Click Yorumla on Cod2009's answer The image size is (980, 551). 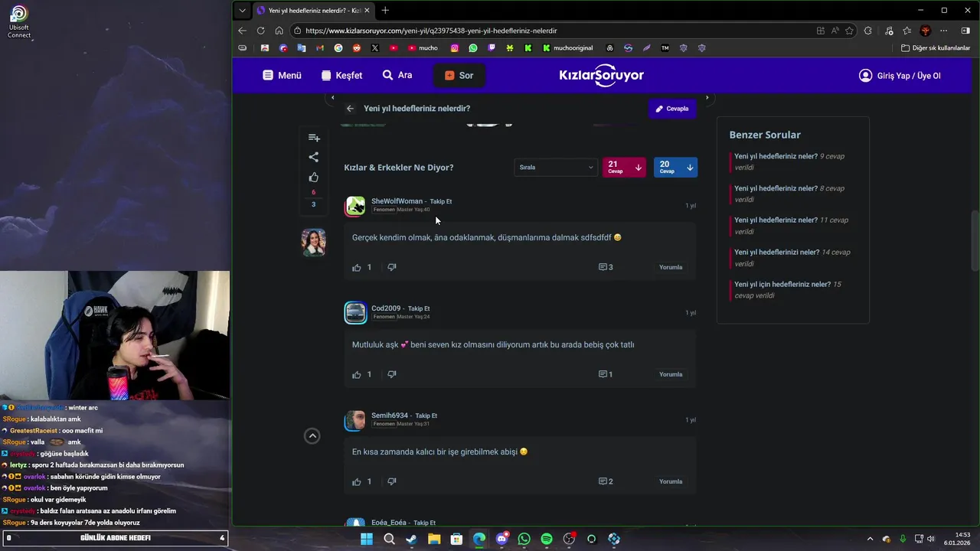(671, 374)
